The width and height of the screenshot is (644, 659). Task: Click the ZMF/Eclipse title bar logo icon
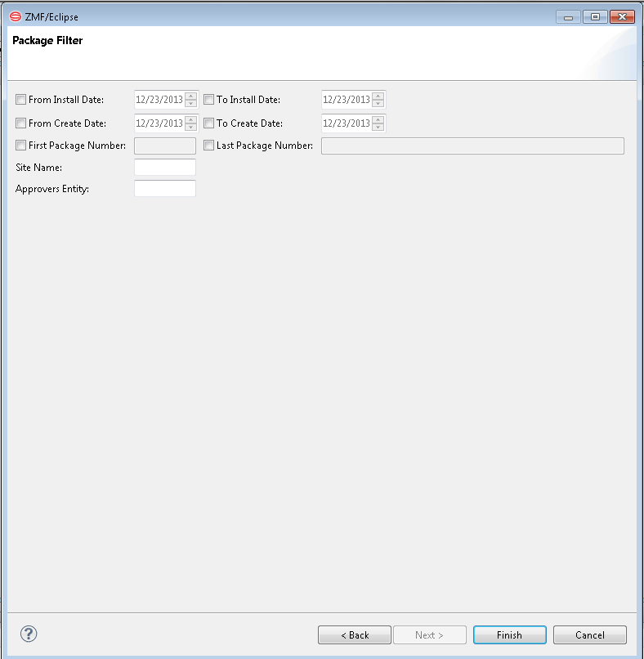point(16,17)
